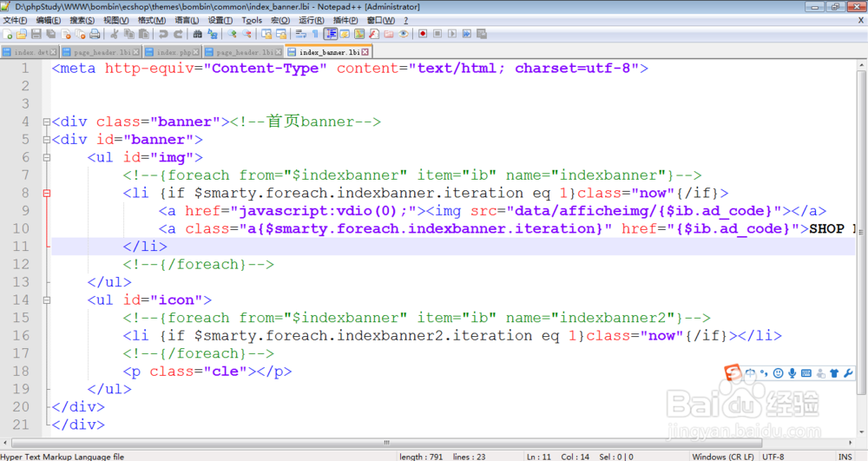Cut selection with the scissors icon

click(x=114, y=35)
